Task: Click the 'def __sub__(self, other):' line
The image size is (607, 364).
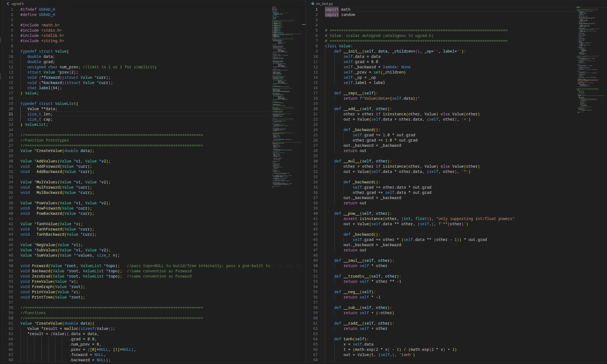Action: pos(363,308)
